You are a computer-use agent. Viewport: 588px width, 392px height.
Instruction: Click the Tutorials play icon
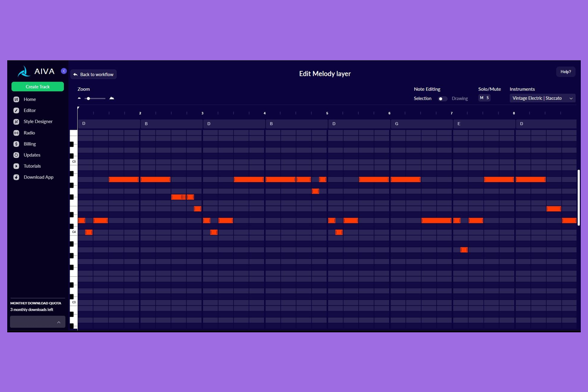(x=16, y=166)
